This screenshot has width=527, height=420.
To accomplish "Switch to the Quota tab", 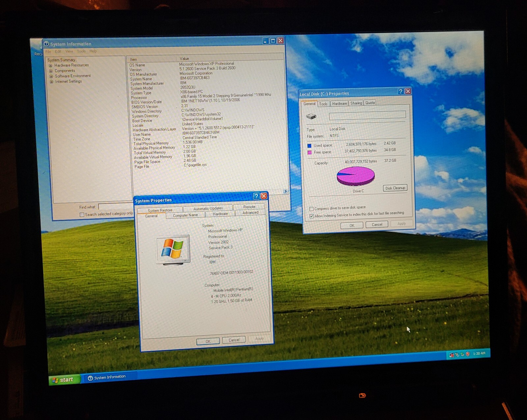I will click(x=370, y=103).
